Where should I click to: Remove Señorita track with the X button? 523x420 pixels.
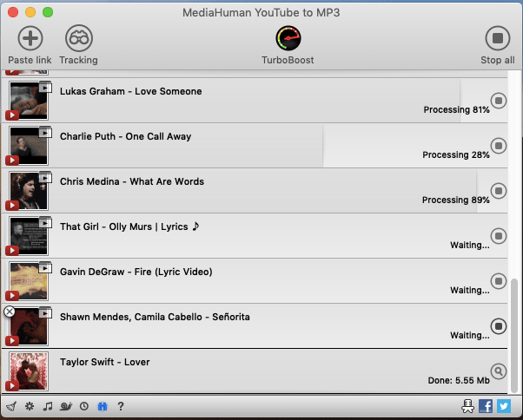tap(10, 312)
